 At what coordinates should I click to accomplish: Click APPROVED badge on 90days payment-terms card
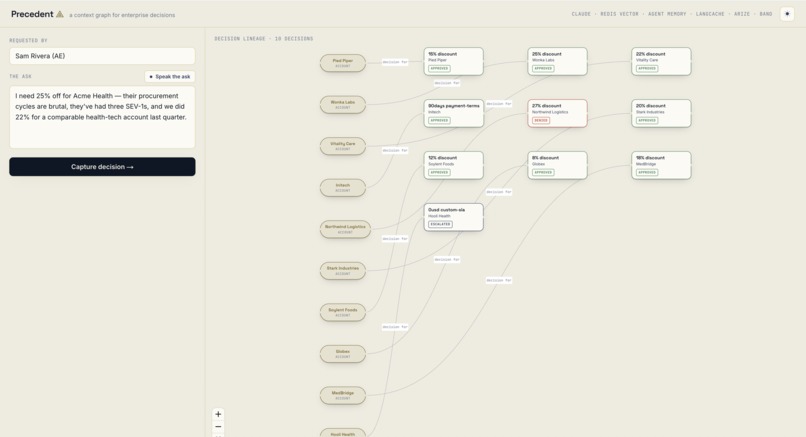click(439, 120)
